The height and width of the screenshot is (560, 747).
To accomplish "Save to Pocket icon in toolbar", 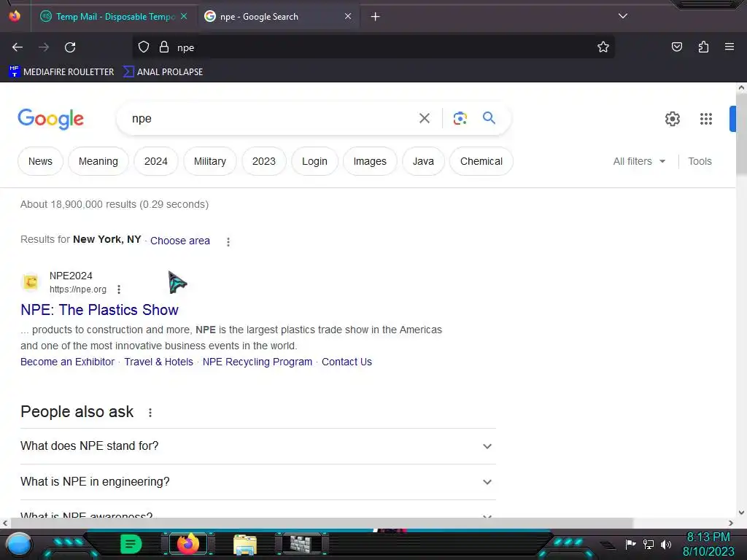I will (x=676, y=47).
